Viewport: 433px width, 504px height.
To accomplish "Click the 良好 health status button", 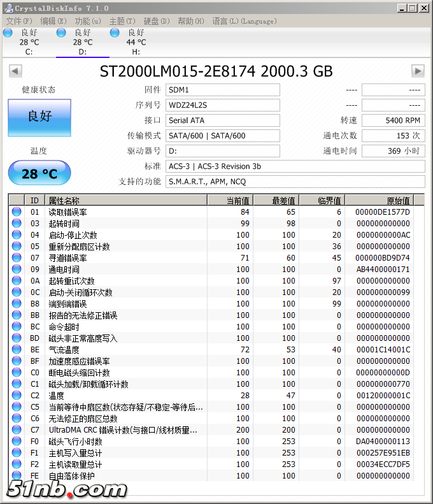I will point(39,117).
